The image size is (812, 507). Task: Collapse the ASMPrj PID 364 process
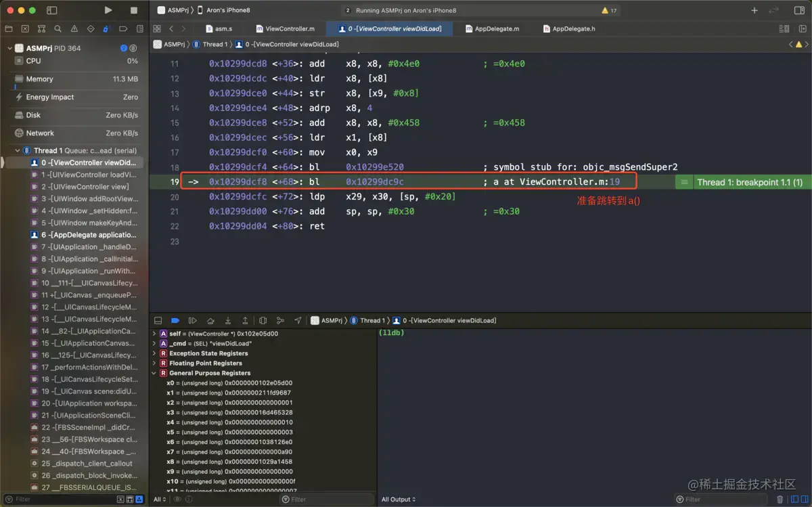click(x=10, y=48)
